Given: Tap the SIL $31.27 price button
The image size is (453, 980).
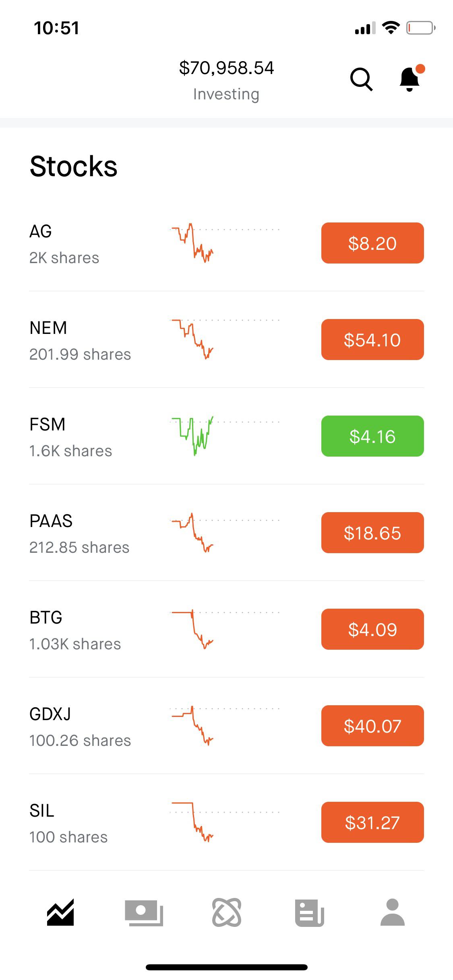Looking at the screenshot, I should 372,822.
